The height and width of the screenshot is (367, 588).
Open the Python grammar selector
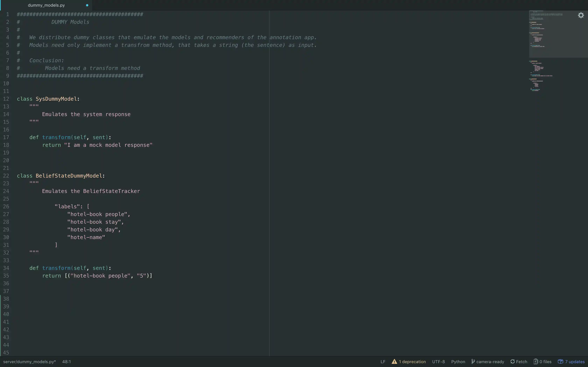pyautogui.click(x=458, y=362)
